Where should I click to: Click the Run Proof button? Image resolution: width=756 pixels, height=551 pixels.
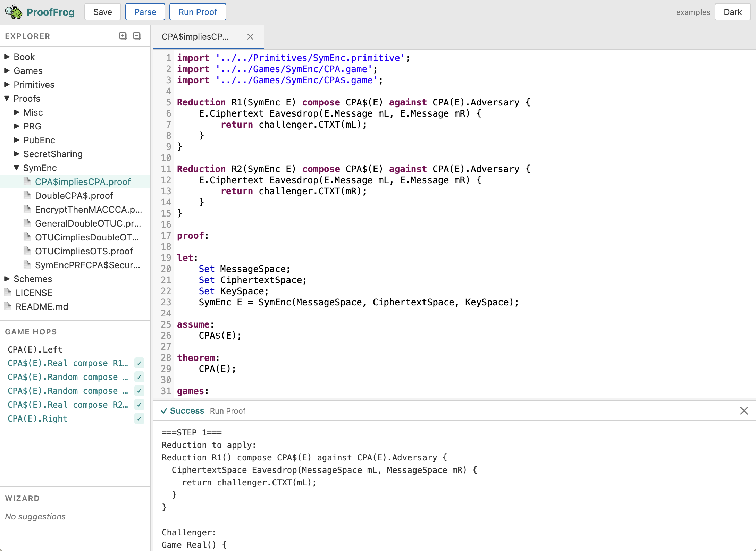(x=198, y=11)
